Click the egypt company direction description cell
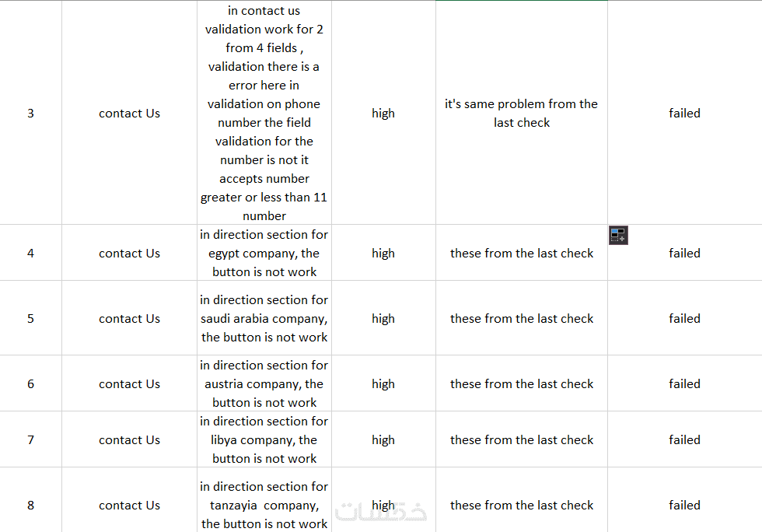The width and height of the screenshot is (762, 532). coord(264,254)
